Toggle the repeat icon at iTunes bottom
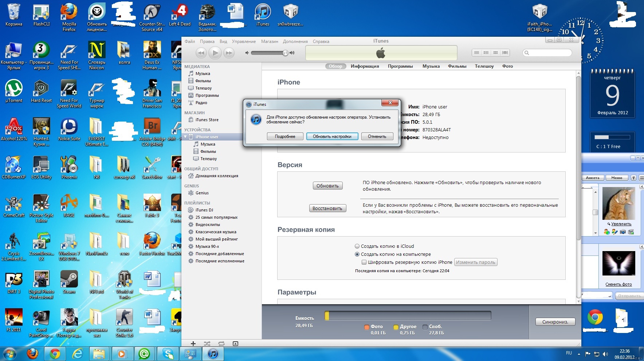The width and height of the screenshot is (644, 361). 221,344
